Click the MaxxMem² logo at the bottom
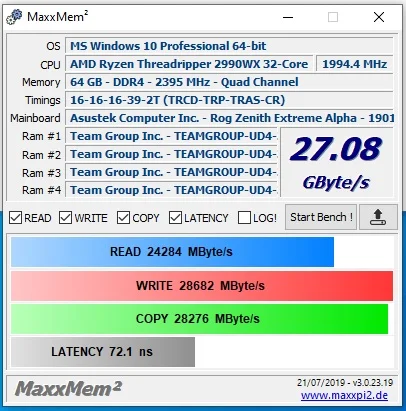406x411 pixels. (x=68, y=389)
